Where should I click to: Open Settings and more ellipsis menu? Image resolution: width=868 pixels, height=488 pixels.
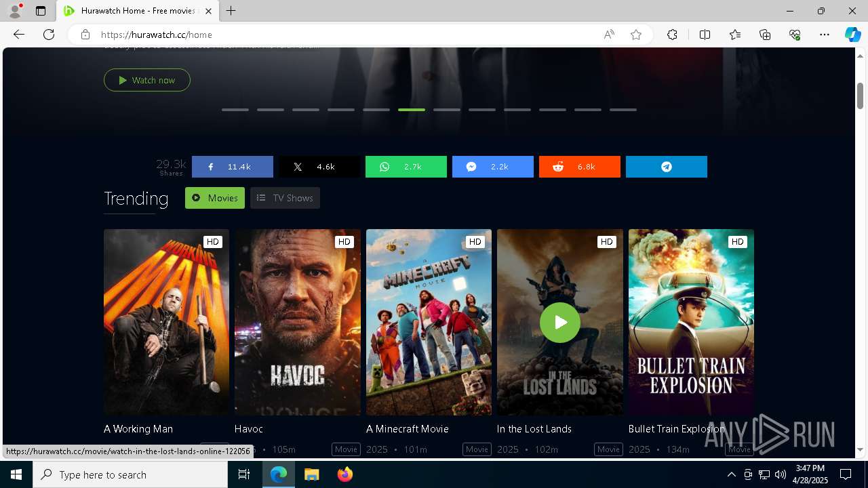pos(825,35)
